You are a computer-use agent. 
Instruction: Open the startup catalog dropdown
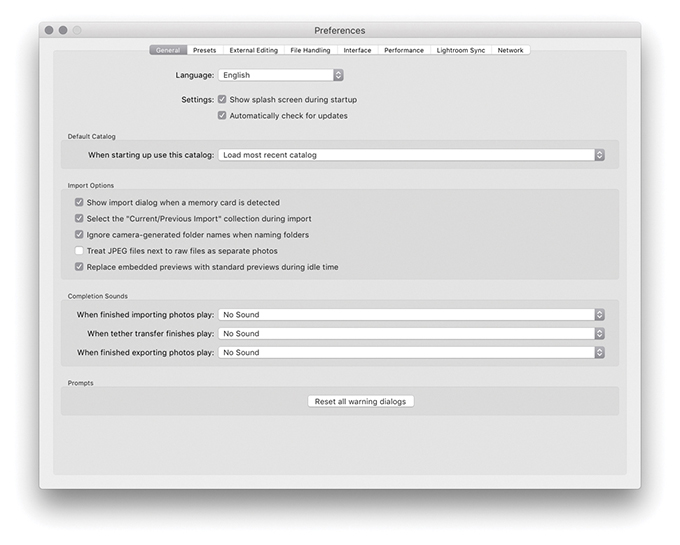point(411,155)
